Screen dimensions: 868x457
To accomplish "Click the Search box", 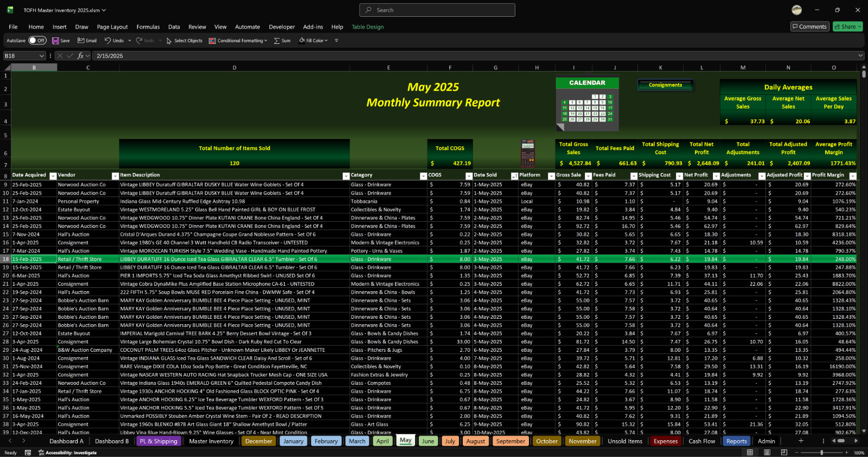I will coord(437,10).
